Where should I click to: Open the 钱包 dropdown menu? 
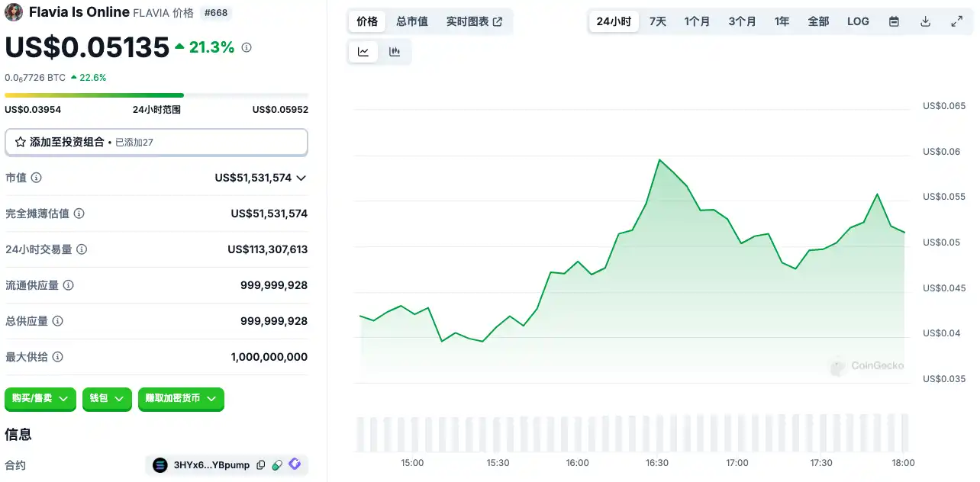[x=108, y=399]
